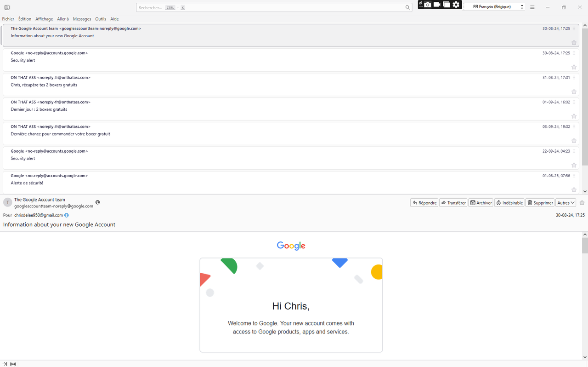Click the small pin icon in capture overlay
Viewport: 588px width, 367px height.
421,4
